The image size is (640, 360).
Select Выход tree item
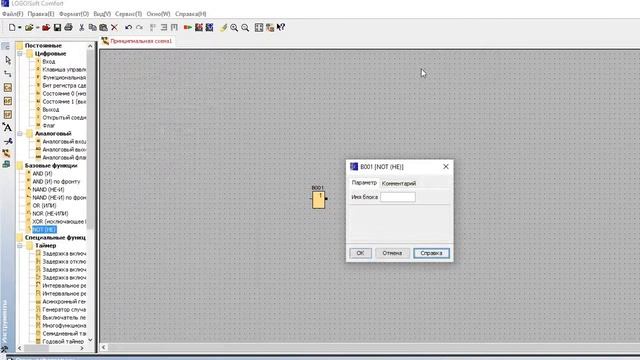click(51, 109)
